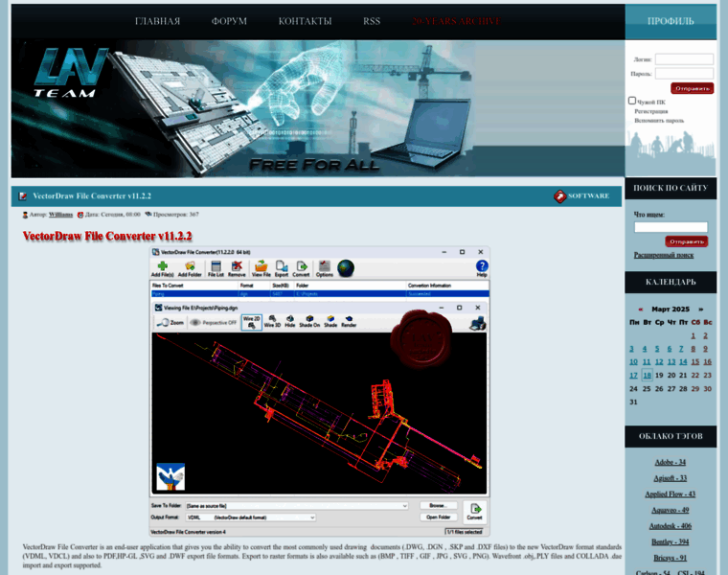Open the Bricsys - 91 tag
This screenshot has height=575, width=728.
670,558
